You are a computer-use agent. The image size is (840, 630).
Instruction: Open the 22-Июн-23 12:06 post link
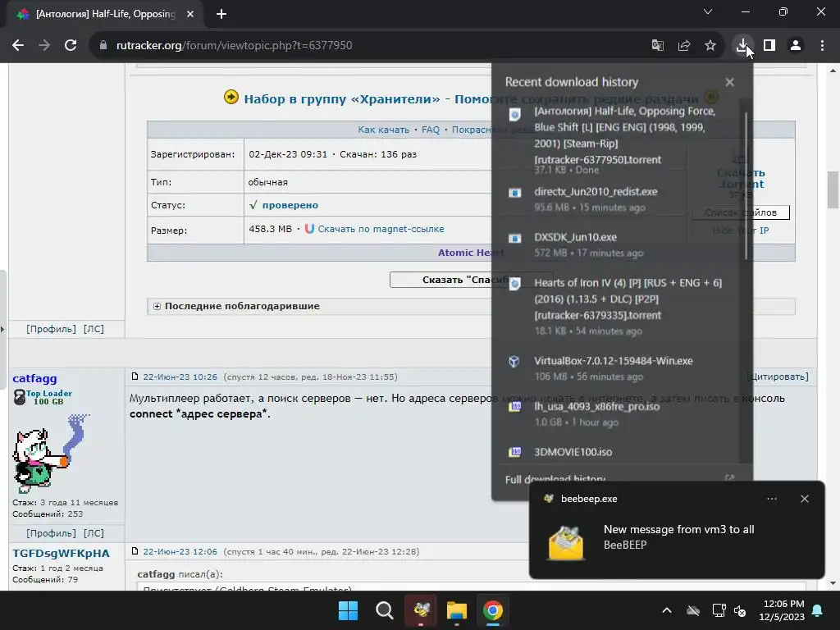(180, 551)
